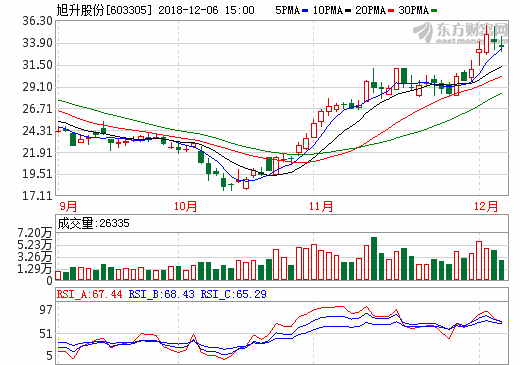Click the 17.11 price axis label

point(37,196)
